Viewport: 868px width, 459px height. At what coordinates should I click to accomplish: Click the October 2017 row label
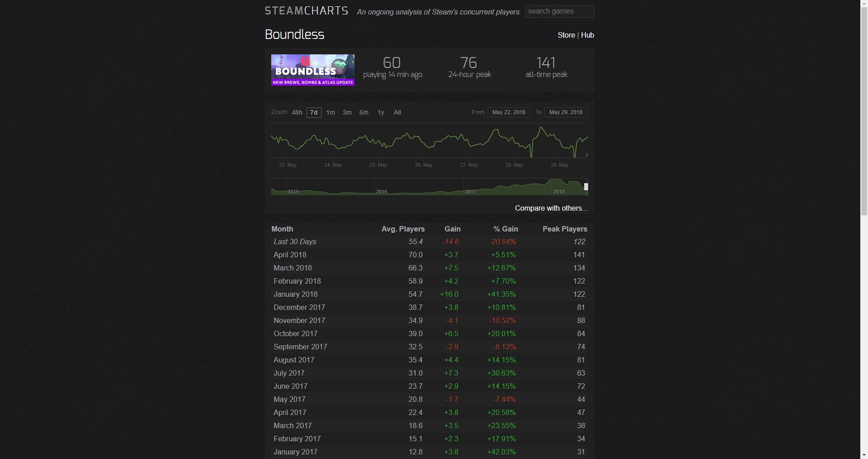click(x=296, y=333)
